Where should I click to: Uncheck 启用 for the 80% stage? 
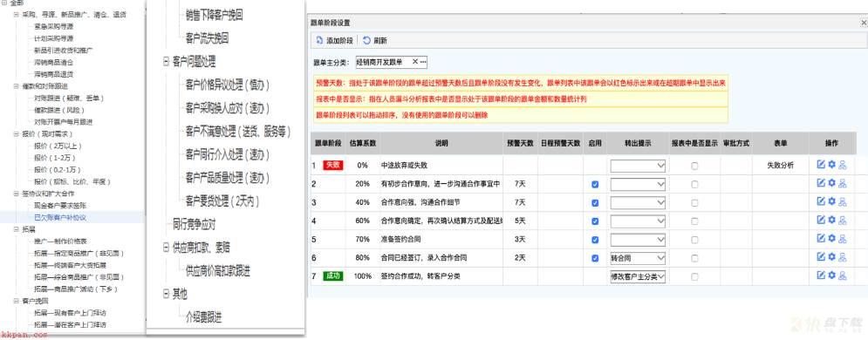coord(595,258)
